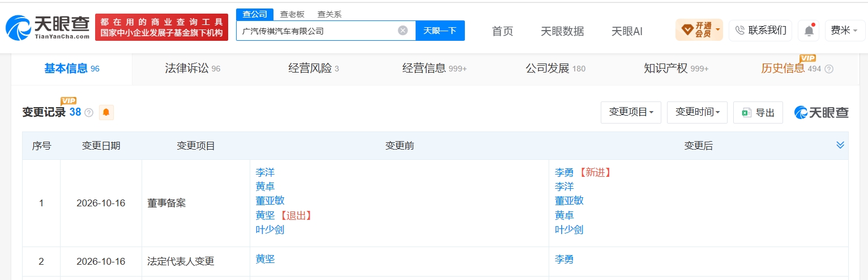
Task: Open the 经营风险 tab
Action: coord(314,69)
